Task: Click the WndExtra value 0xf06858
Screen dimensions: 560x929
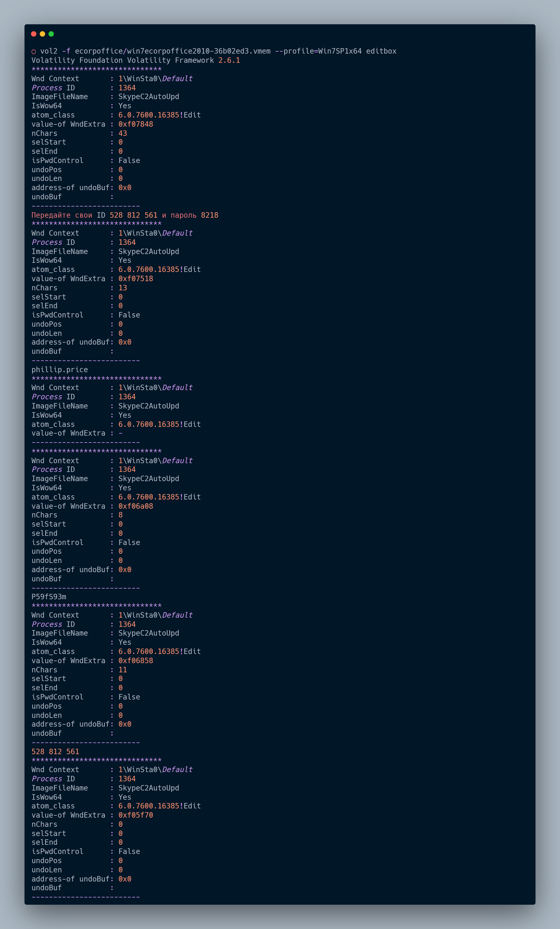Action: (136, 661)
